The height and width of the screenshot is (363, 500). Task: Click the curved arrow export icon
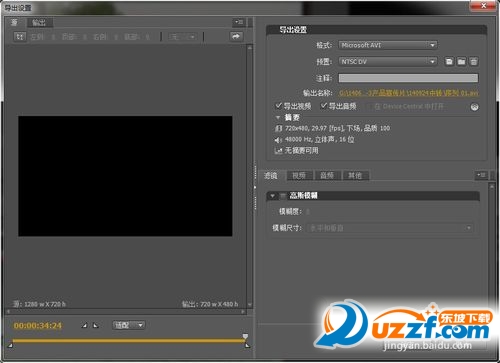pos(236,36)
